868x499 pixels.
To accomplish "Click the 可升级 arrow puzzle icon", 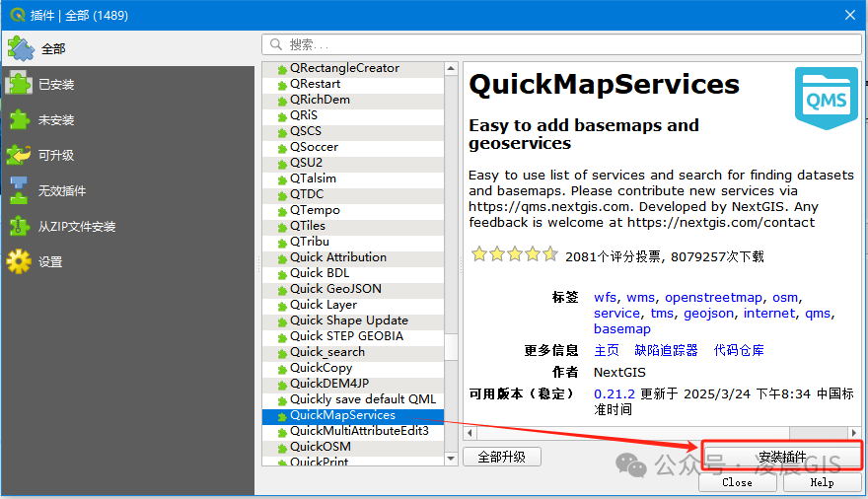I will (19, 155).
